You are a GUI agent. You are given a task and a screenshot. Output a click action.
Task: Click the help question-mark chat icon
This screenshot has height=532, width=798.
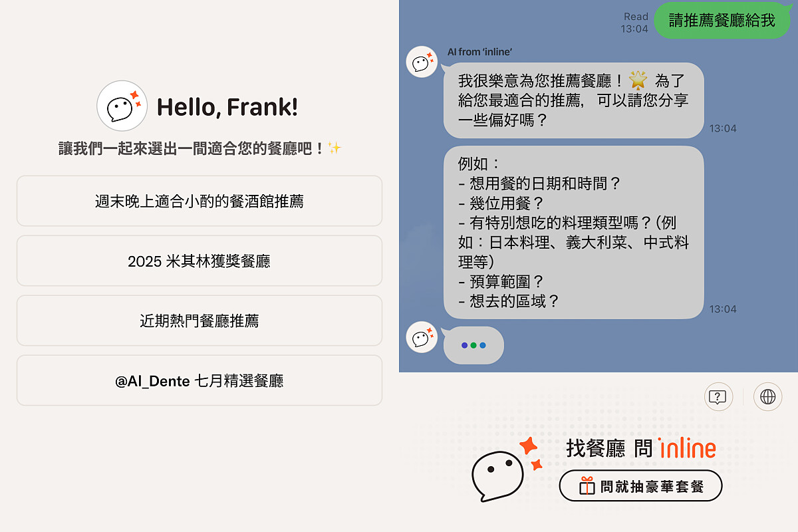click(718, 397)
